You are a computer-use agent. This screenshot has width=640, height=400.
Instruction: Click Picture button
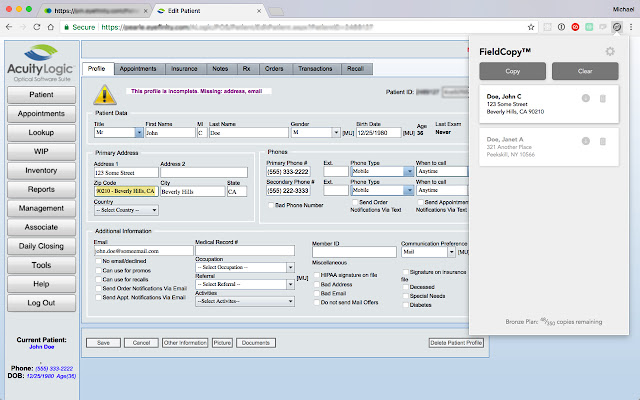[x=222, y=343]
